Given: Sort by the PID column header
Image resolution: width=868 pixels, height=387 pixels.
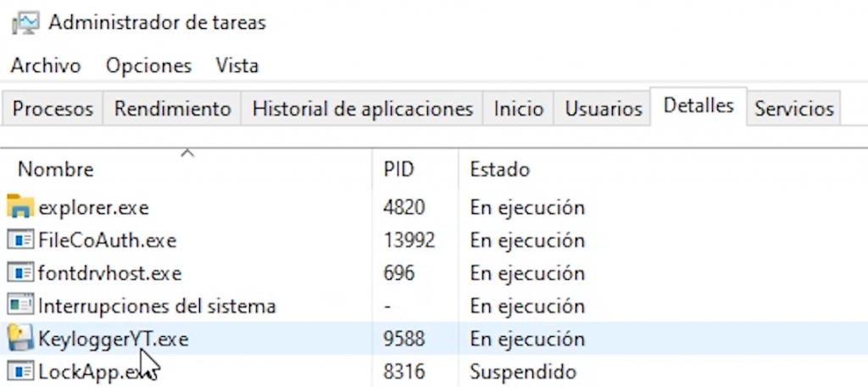Looking at the screenshot, I should click(398, 169).
